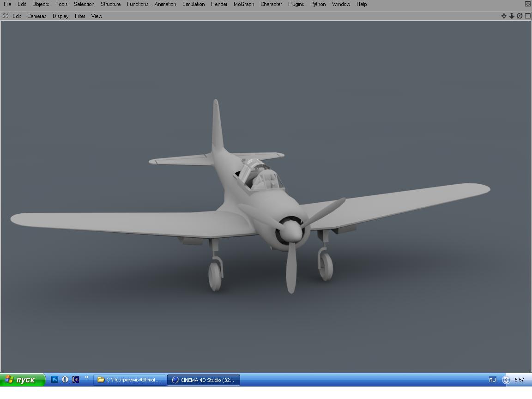Open the Python menu

point(318,4)
